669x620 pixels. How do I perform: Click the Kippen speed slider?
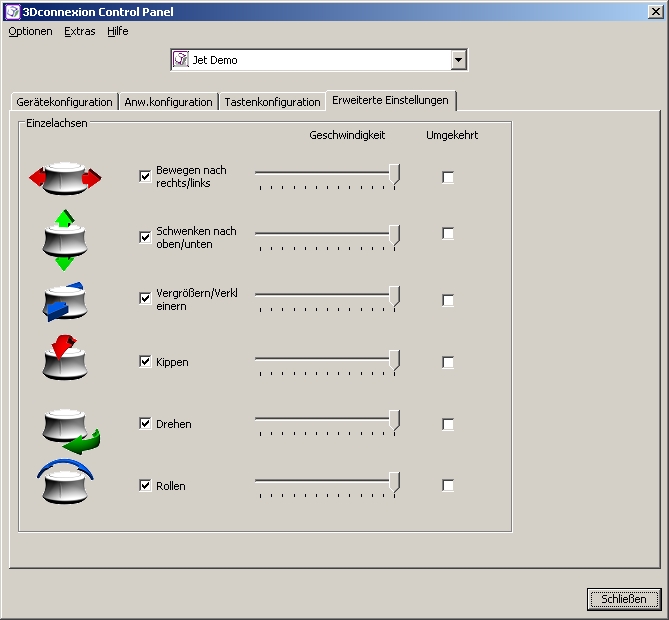point(327,363)
